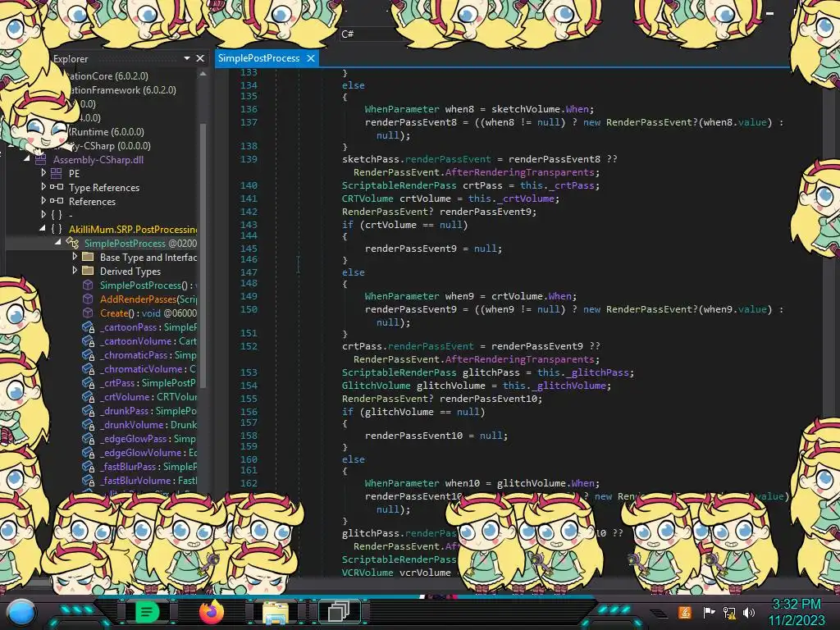Expand the Type References node
Viewport: 840px width, 630px height.
pyautogui.click(x=43, y=186)
